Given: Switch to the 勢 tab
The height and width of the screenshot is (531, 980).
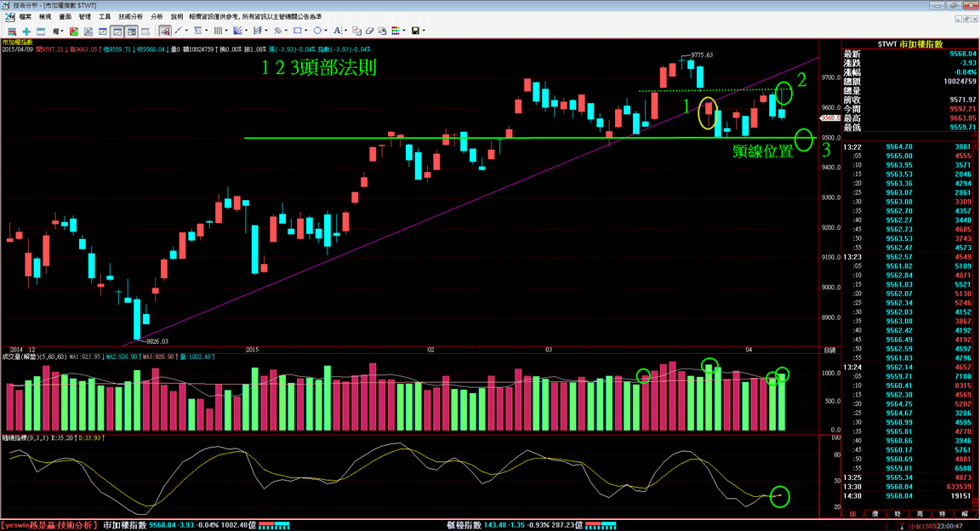Looking at the screenshot, I should coord(897,513).
